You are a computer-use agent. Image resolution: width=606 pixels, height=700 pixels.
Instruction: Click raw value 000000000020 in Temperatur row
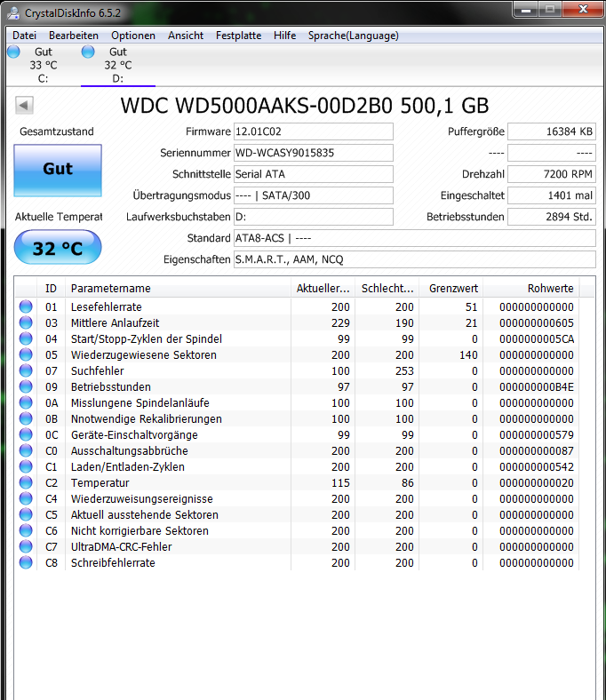[x=537, y=482]
